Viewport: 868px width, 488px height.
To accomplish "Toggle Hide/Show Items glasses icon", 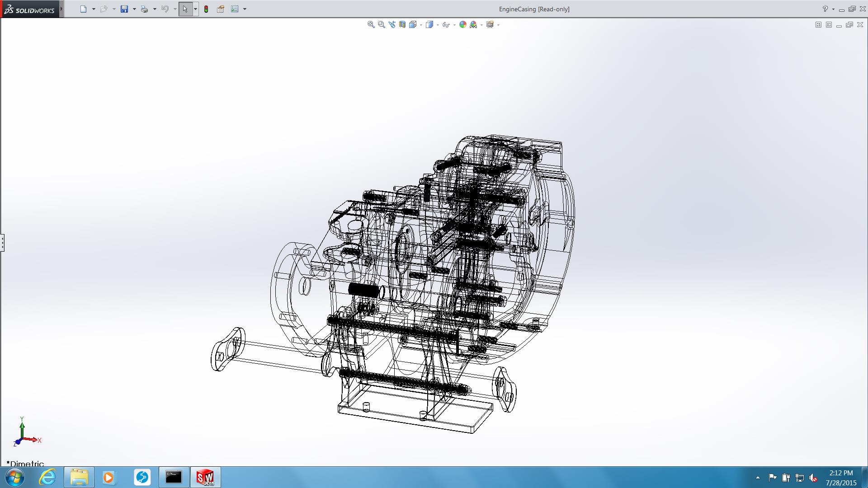I will 446,25.
